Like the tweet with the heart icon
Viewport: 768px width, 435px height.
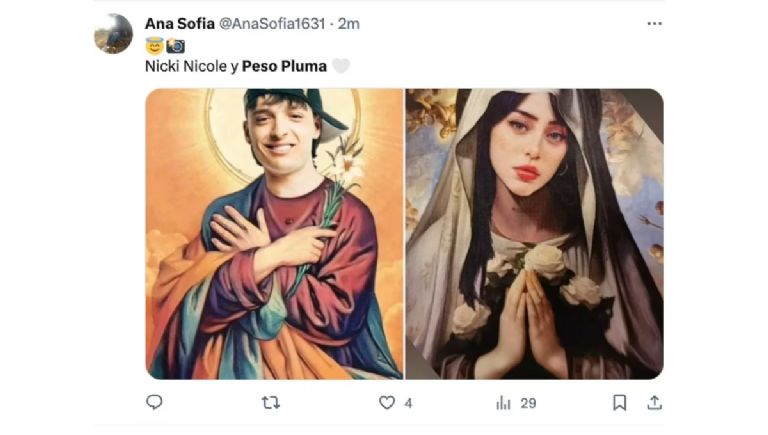coord(387,403)
